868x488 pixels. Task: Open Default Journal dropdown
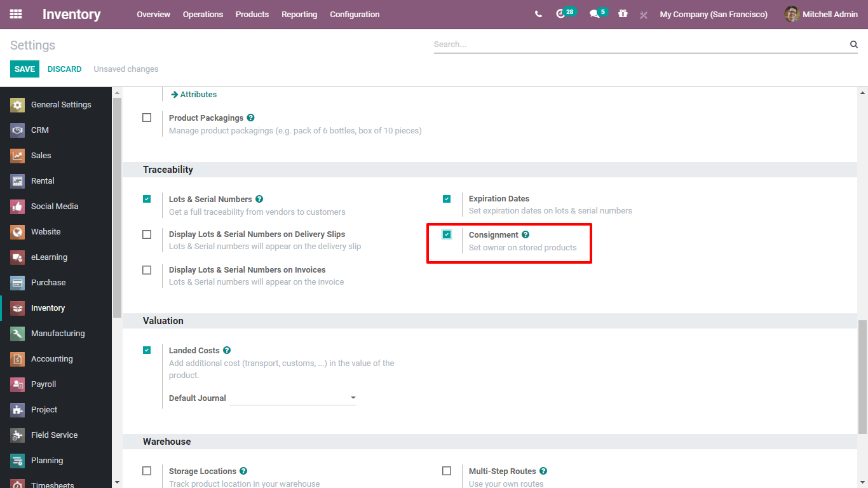coord(293,398)
